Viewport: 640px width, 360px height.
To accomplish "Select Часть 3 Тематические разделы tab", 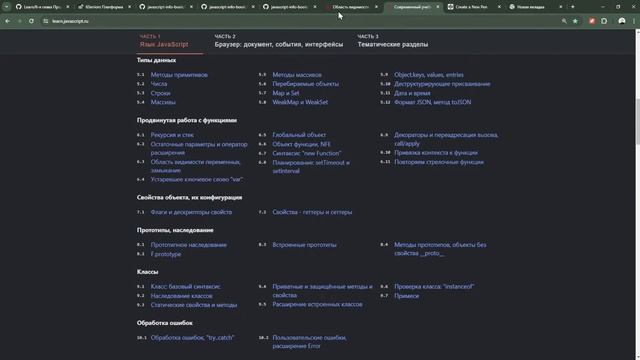I will click(393, 41).
